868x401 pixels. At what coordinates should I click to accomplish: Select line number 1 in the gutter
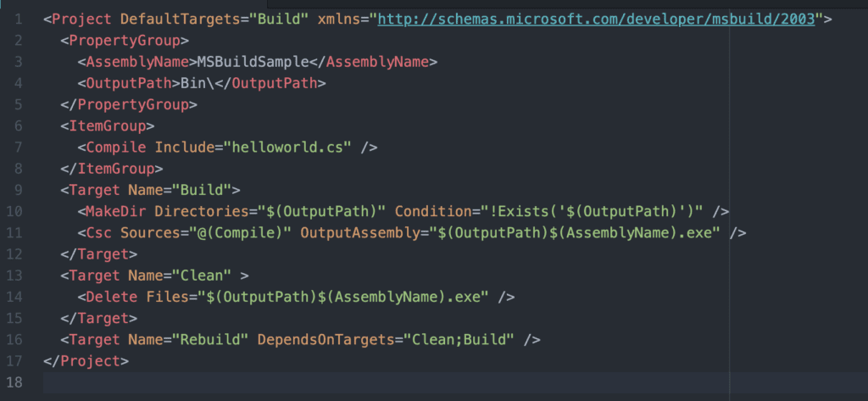tap(19, 19)
